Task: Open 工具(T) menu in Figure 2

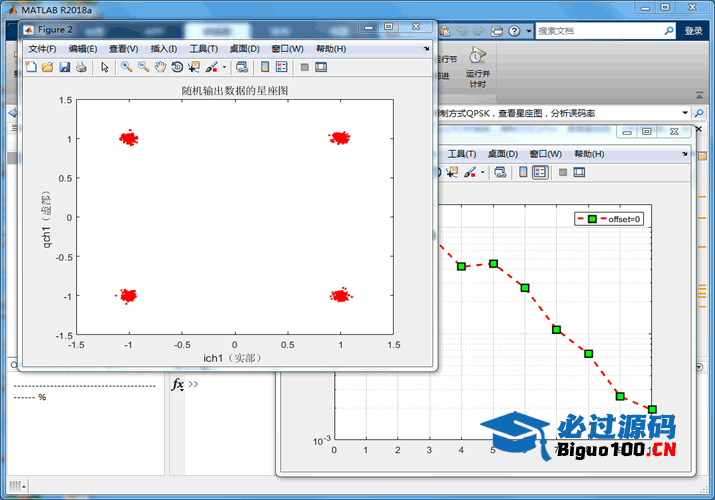Action: (x=204, y=49)
